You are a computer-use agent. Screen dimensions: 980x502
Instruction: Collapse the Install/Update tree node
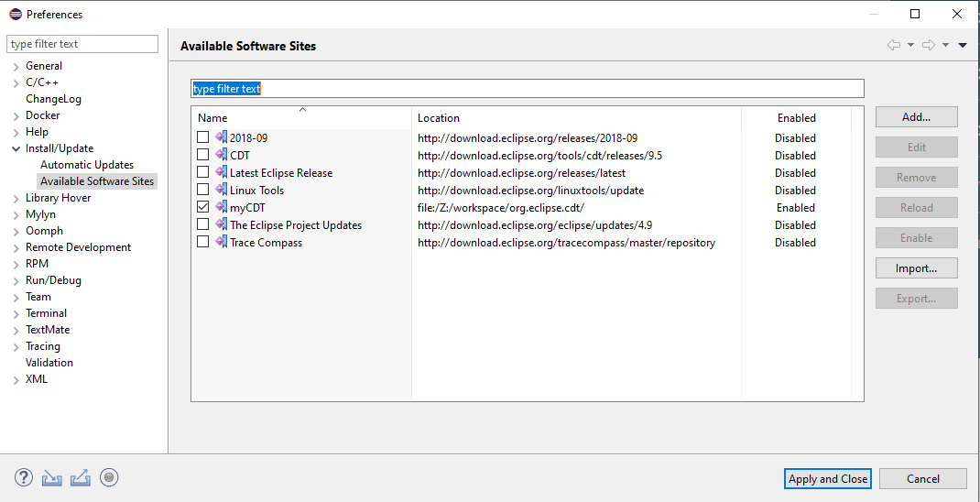click(x=16, y=148)
